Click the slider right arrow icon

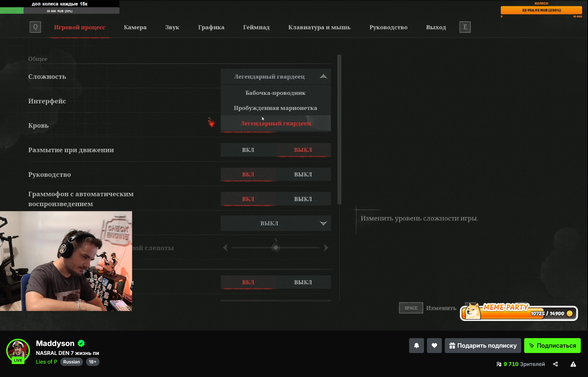[326, 248]
